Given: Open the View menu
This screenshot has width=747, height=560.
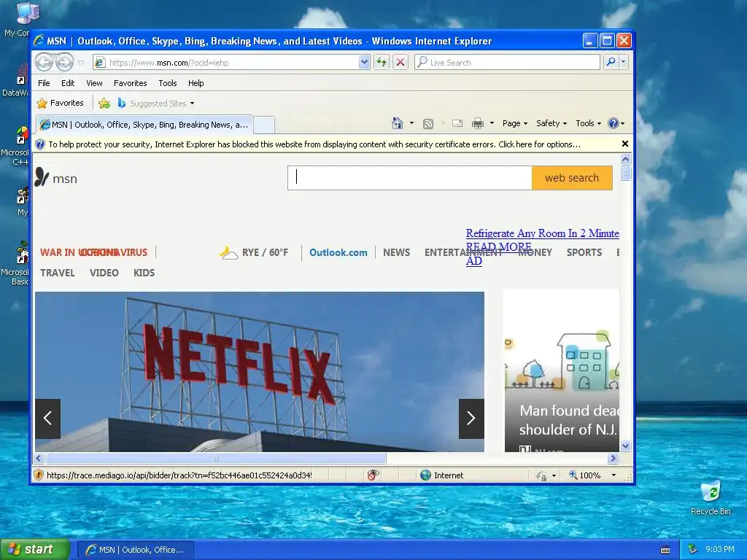Looking at the screenshot, I should pos(94,83).
